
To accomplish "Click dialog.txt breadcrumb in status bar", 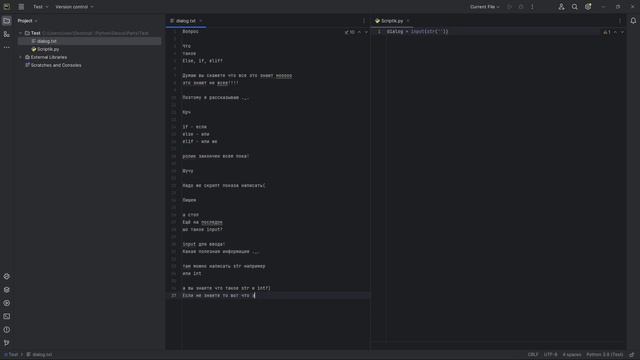I will coord(39,355).
